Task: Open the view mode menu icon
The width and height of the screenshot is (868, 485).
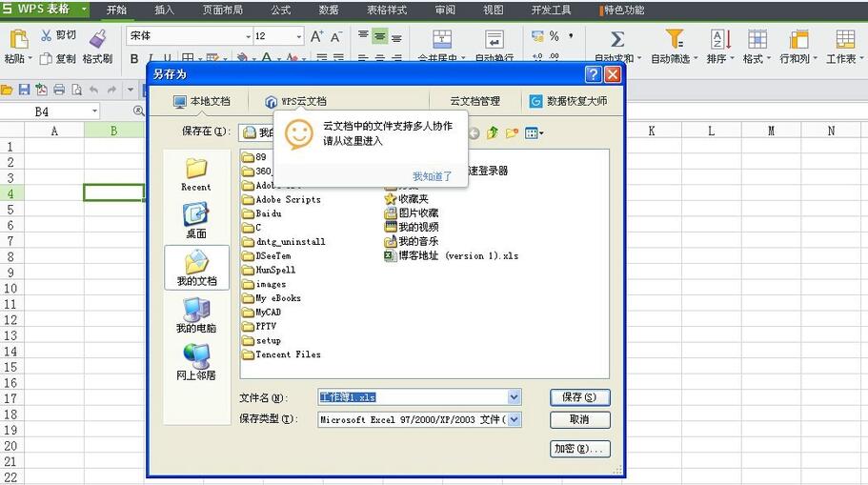Action: pyautogui.click(x=534, y=132)
